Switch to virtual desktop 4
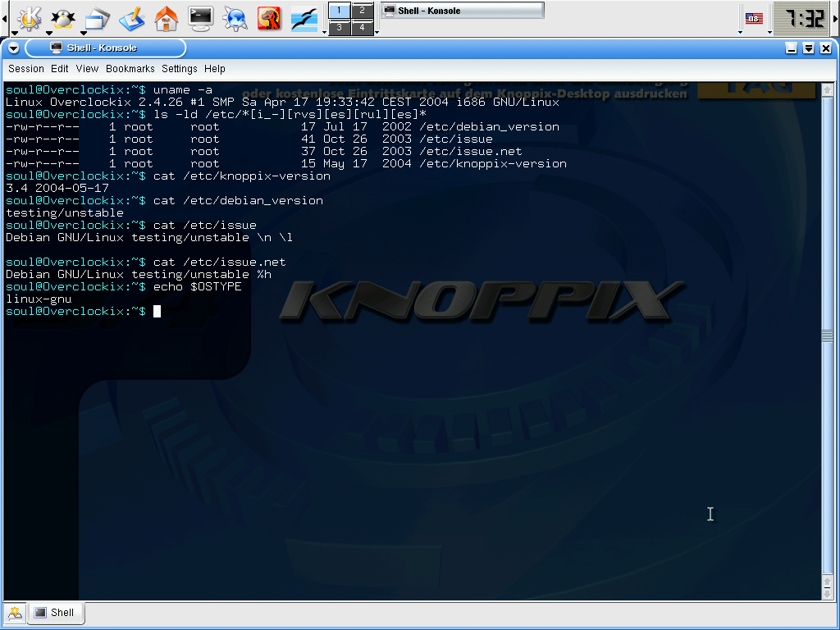Screen dimensions: 840x630 click(362, 27)
